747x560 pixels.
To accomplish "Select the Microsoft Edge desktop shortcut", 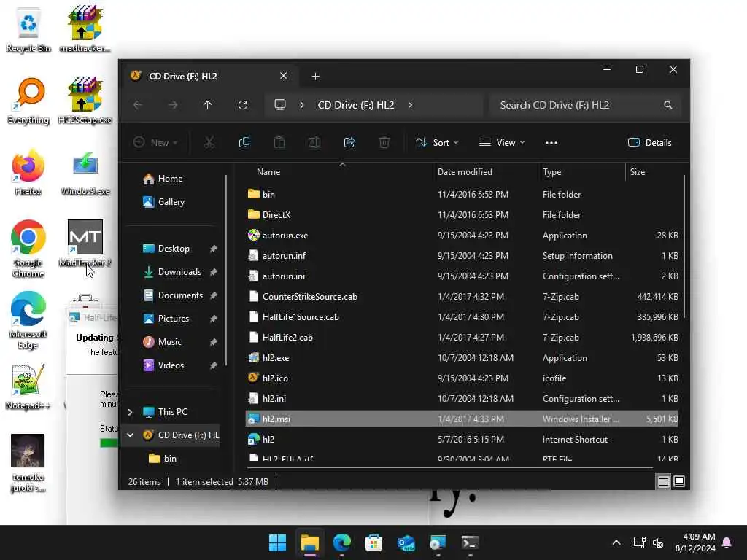I will pos(28,320).
